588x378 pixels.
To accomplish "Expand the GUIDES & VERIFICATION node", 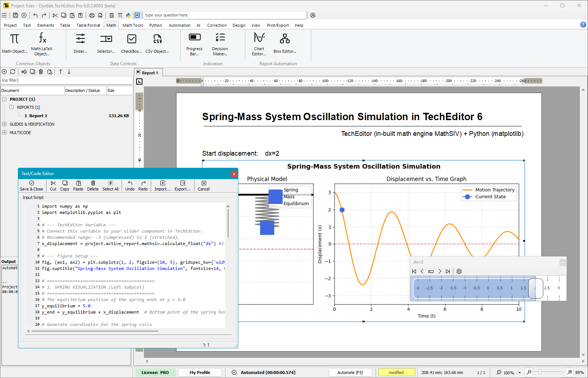I will point(4,124).
